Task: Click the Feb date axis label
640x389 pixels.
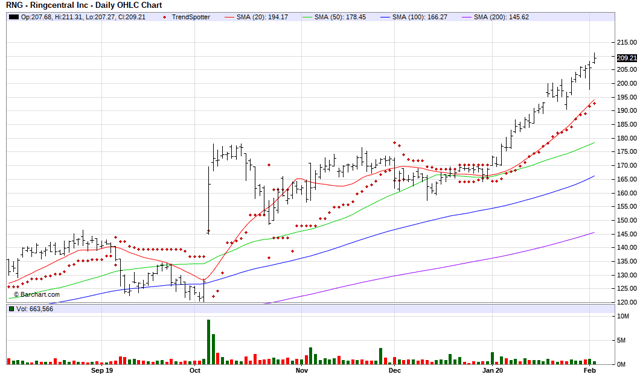Action: pos(590,371)
